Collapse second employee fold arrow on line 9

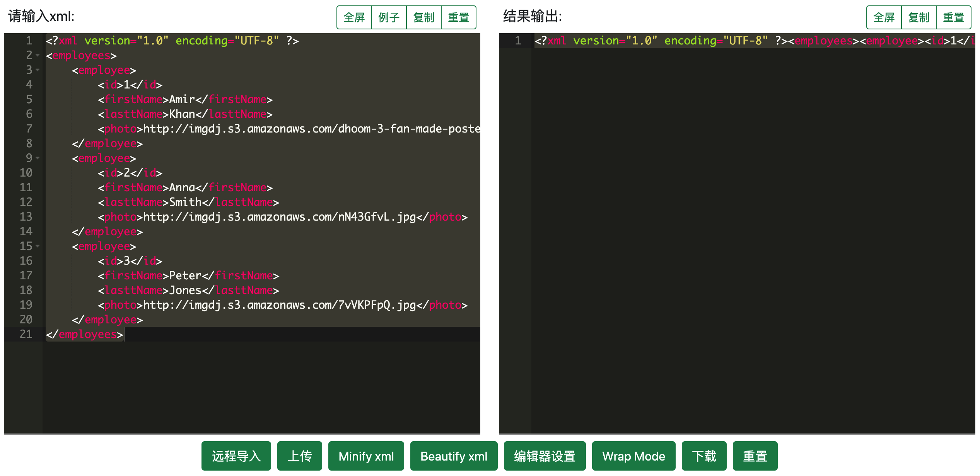click(x=38, y=158)
